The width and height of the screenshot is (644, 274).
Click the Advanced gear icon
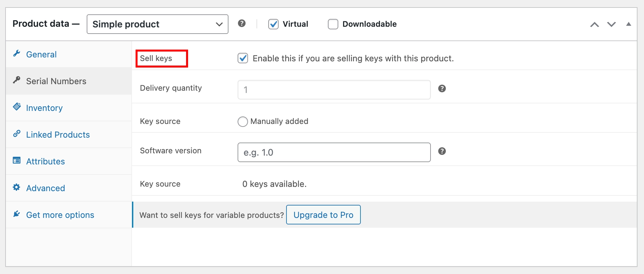(x=17, y=187)
